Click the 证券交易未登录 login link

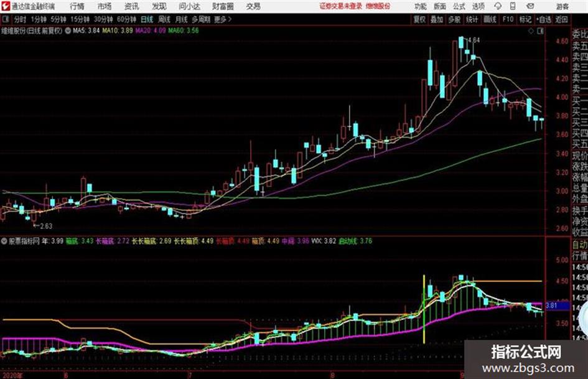341,6
